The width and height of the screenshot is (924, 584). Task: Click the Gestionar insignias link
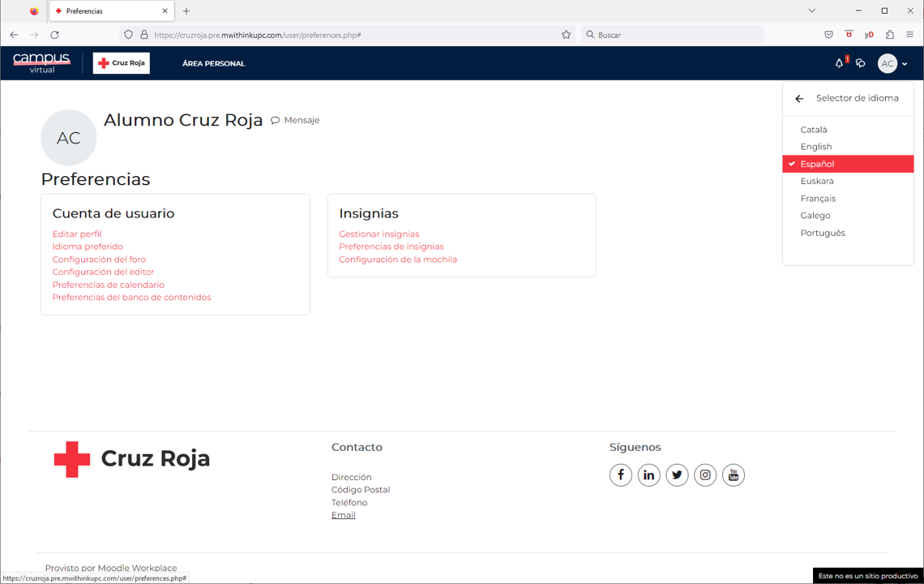pyautogui.click(x=379, y=234)
